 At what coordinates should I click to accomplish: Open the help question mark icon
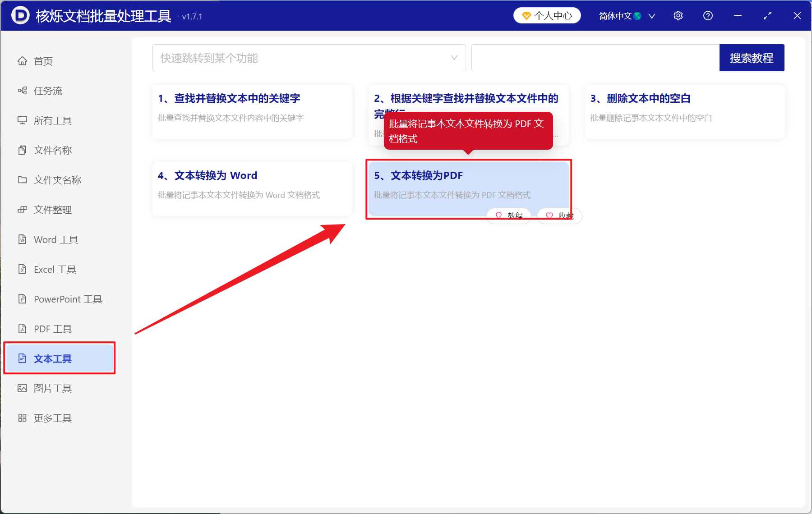click(707, 15)
